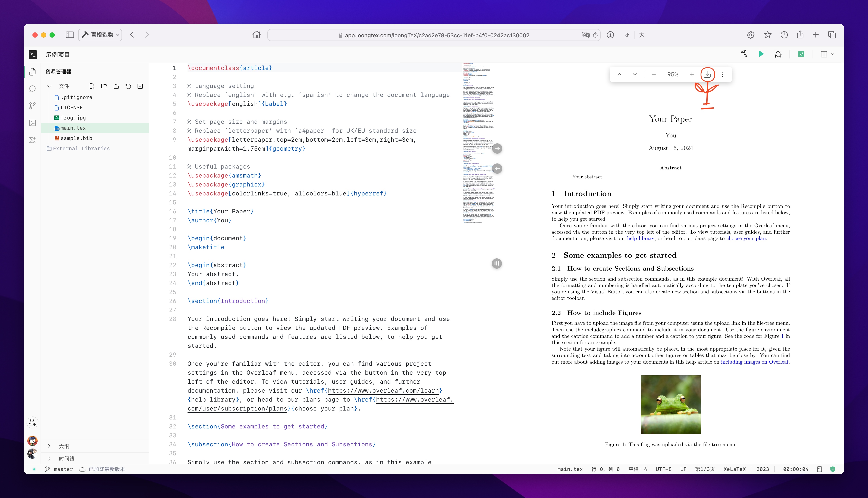This screenshot has width=868, height=498.
Task: Click the bug debug icon
Action: (x=778, y=54)
